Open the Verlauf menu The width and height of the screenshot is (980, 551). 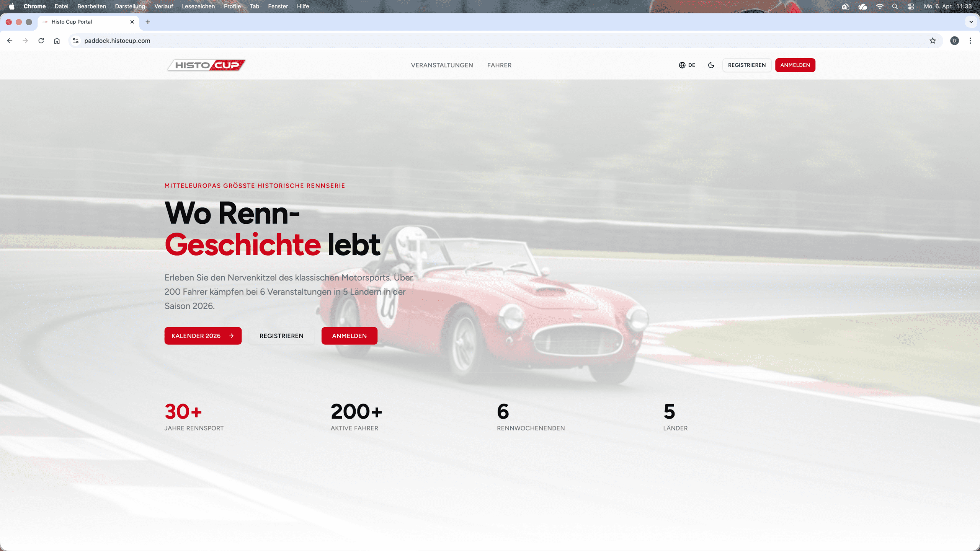point(163,6)
